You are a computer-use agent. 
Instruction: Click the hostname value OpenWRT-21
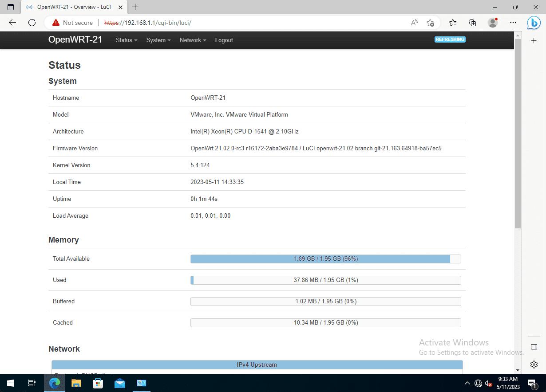click(208, 98)
